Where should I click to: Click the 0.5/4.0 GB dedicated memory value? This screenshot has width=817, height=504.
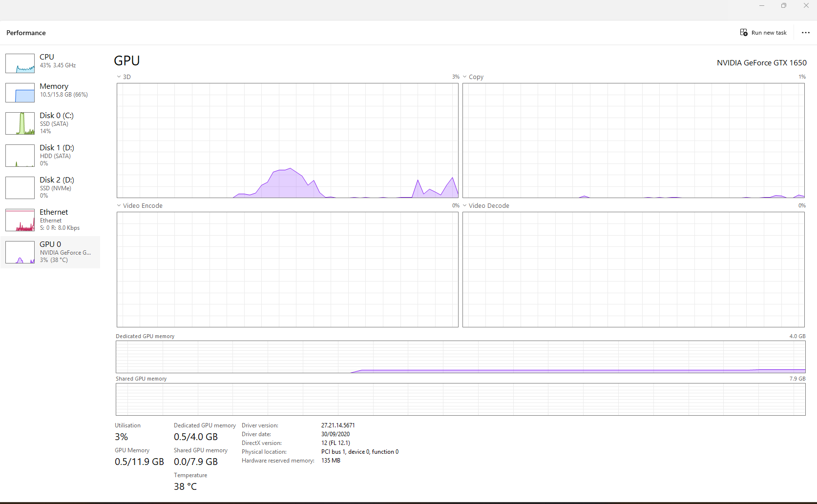tap(196, 437)
